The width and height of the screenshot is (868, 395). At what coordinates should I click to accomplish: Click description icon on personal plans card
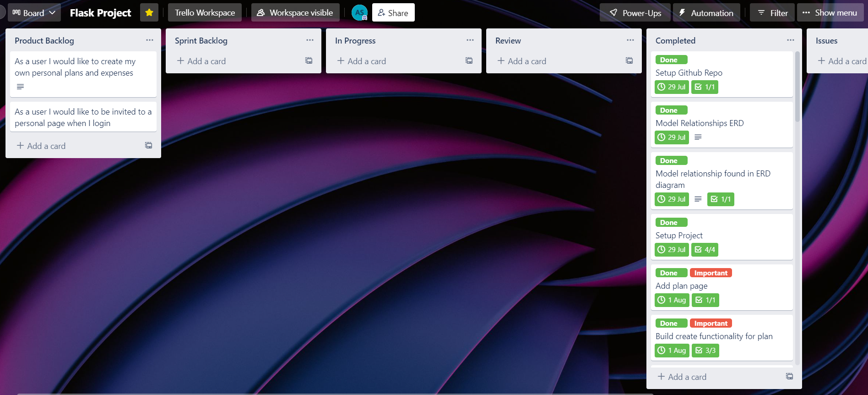[20, 87]
